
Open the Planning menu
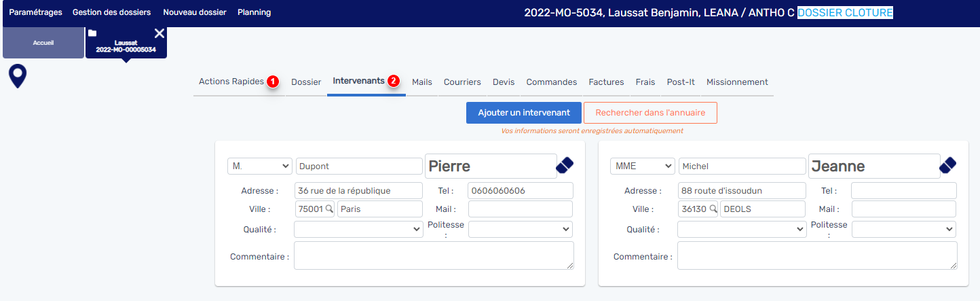click(254, 12)
